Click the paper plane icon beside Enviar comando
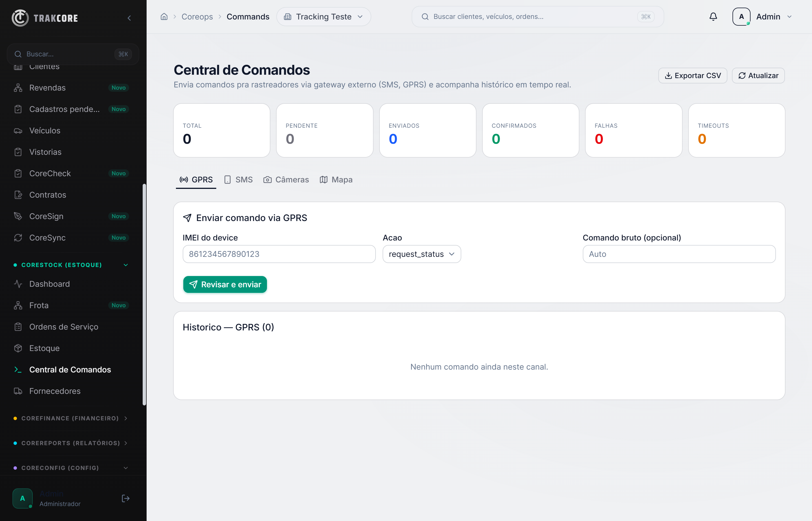The width and height of the screenshot is (812, 521). point(187,218)
